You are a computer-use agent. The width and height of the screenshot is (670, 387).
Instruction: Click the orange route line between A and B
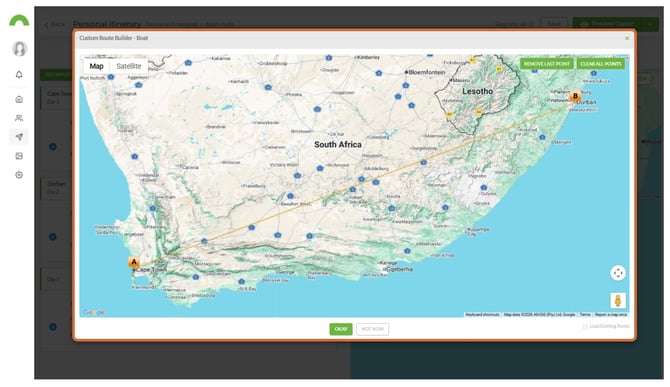355,185
